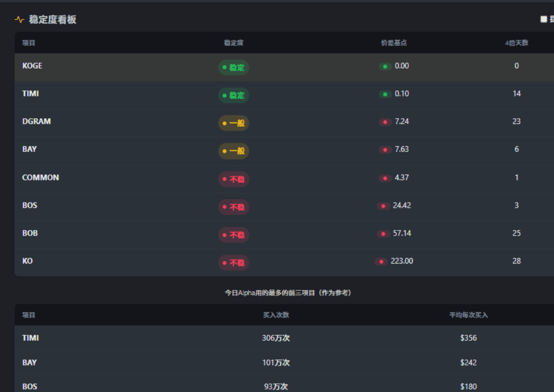This screenshot has width=554, height=392.
Task: Click the 一般 badge in the DGRAM row
Action: click(x=234, y=123)
